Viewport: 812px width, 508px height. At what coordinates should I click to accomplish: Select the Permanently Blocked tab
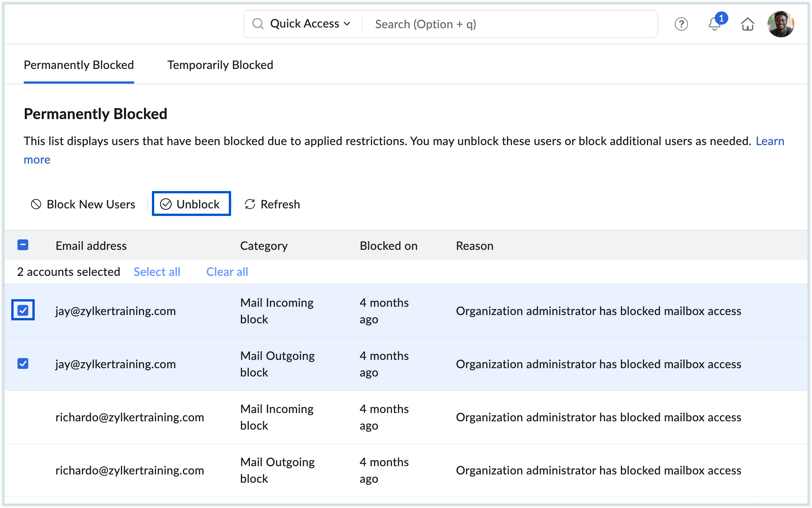pos(79,65)
